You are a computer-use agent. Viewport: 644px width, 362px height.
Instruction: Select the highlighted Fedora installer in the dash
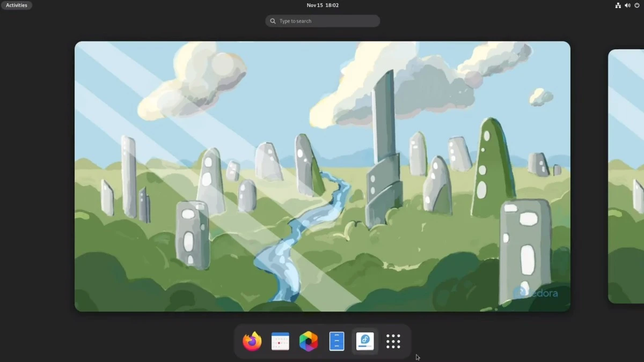[x=365, y=341]
